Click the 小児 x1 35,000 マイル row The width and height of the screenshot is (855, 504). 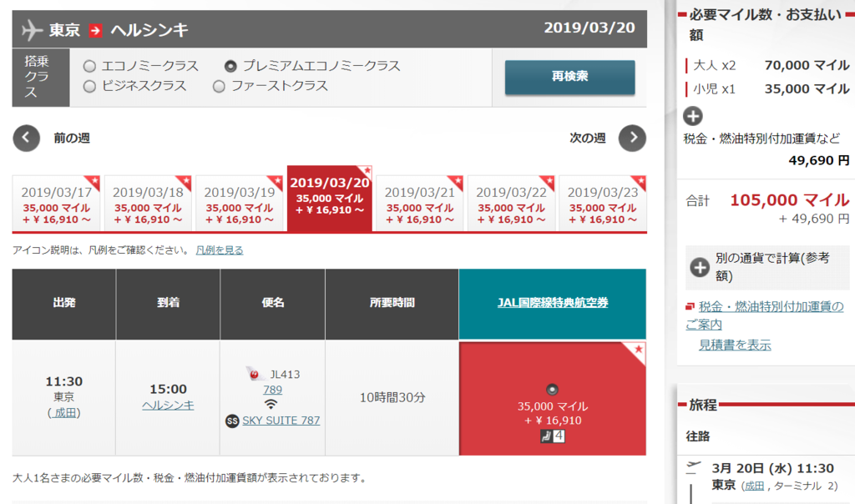(x=768, y=88)
